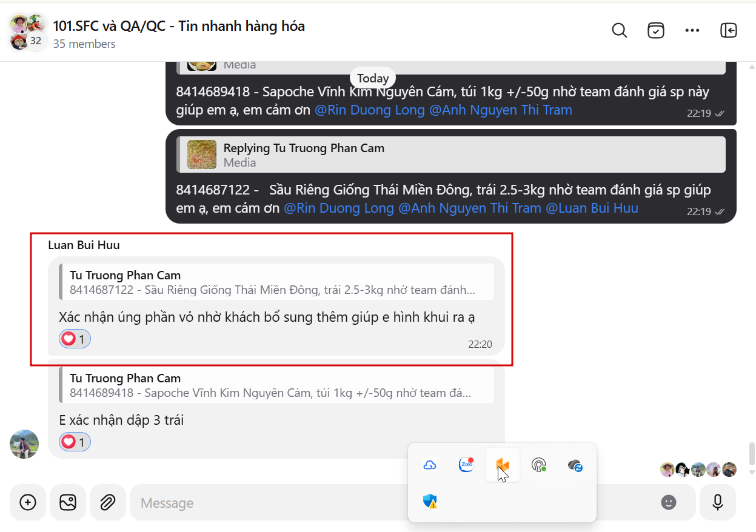The image size is (756, 532).
Task: Open the three-dots more options menu
Action: click(692, 30)
